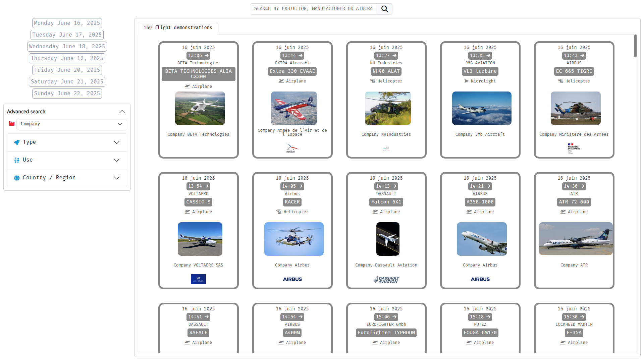
Task: Click the airplane icon on Extra 330 EVAAE card
Action: point(281,81)
